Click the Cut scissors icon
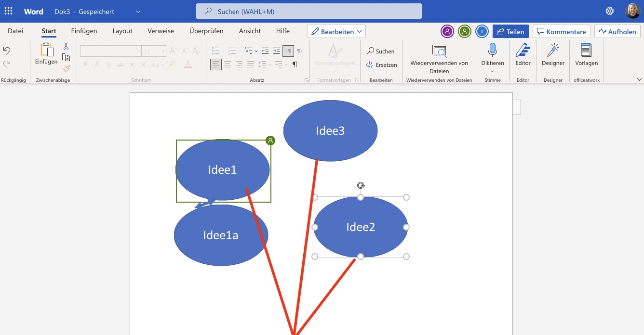 (66, 46)
